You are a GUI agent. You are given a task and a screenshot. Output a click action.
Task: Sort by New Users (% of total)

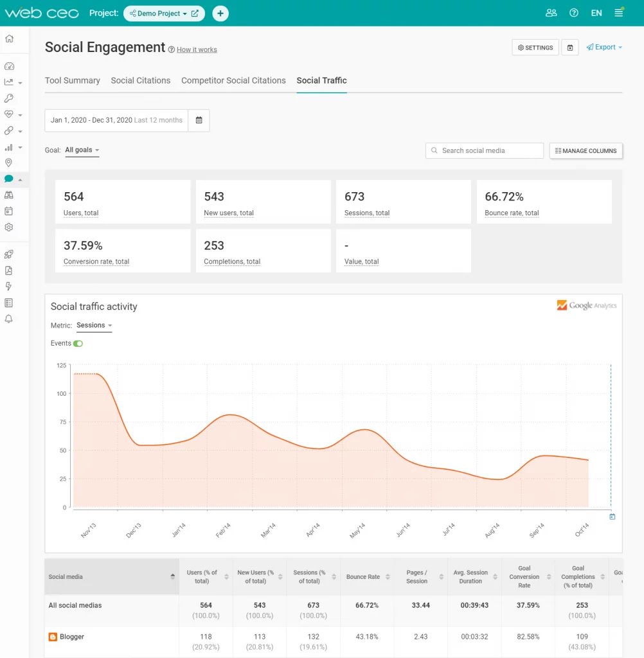(260, 576)
